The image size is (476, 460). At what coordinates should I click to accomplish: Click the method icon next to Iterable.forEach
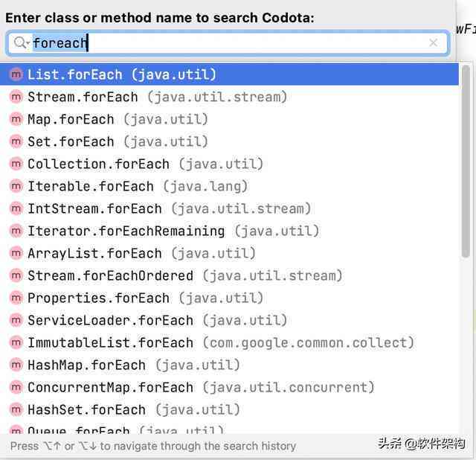[x=16, y=186]
